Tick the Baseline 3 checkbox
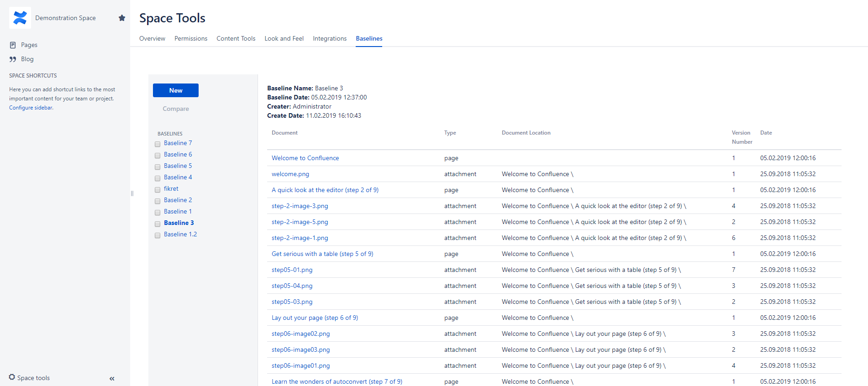Viewport: 868px width, 386px height. tap(158, 224)
